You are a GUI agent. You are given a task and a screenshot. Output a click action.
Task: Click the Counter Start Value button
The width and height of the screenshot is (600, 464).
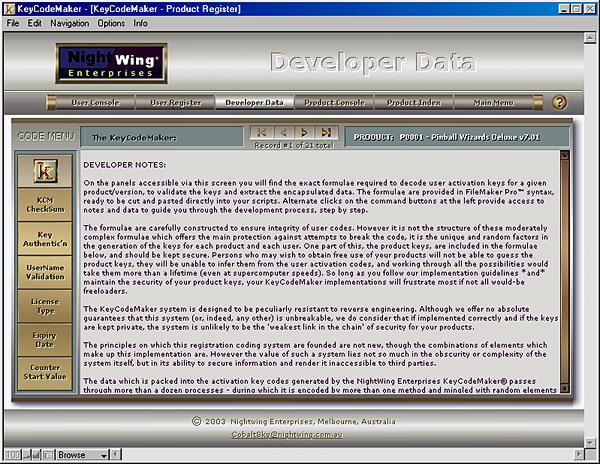click(x=45, y=372)
